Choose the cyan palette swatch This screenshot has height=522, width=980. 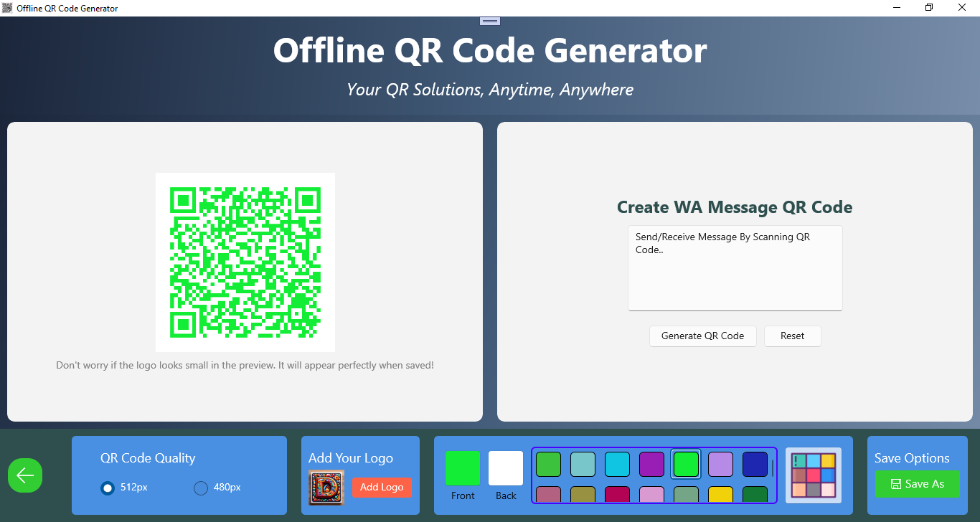pyautogui.click(x=617, y=464)
